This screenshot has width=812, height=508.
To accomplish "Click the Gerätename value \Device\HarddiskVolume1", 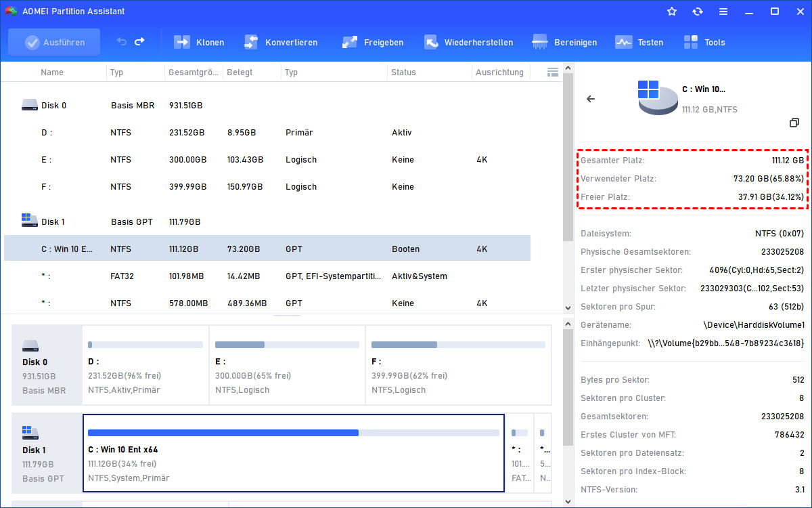I will point(754,325).
